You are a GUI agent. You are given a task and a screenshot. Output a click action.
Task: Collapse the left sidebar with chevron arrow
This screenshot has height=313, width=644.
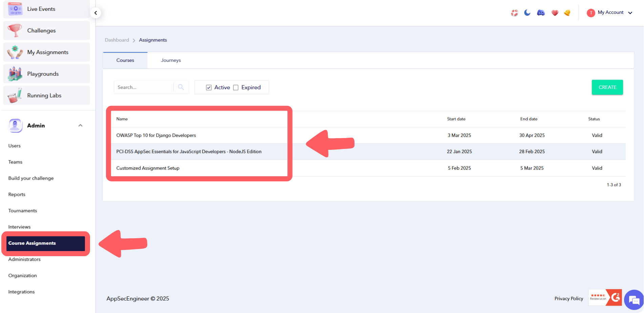coord(96,13)
